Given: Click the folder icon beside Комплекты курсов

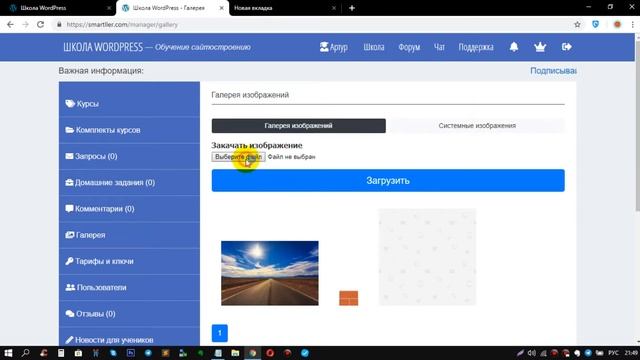Looking at the screenshot, I should pos(69,130).
